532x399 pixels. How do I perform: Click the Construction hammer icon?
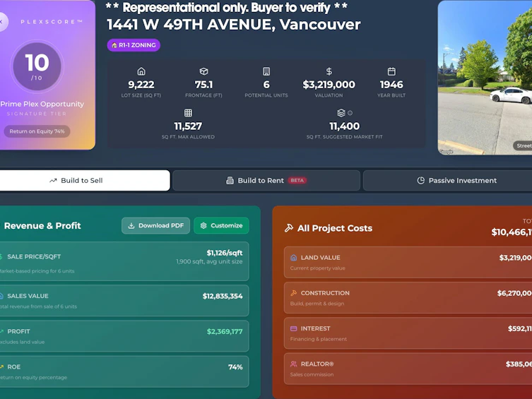point(294,293)
